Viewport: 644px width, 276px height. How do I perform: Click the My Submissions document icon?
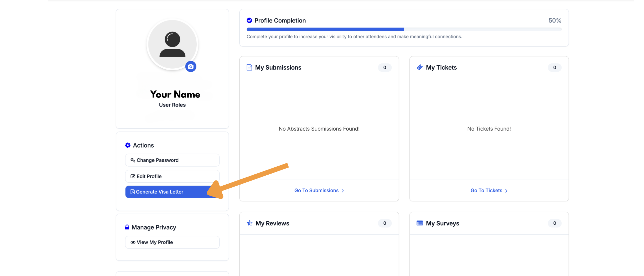(x=249, y=67)
